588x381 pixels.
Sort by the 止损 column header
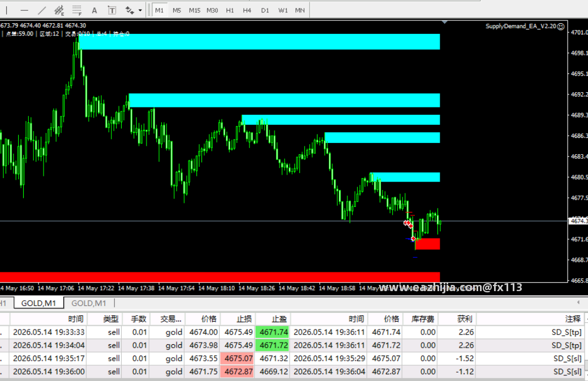238,319
